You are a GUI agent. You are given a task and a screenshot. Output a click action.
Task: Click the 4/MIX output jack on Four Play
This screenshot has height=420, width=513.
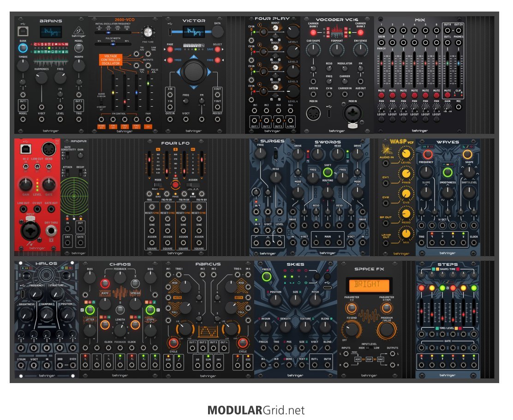pyautogui.click(x=290, y=120)
